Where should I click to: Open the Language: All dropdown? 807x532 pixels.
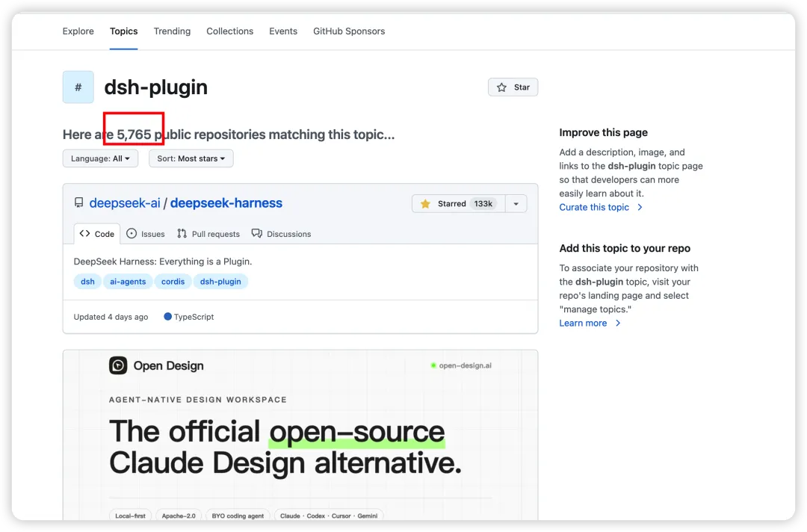point(100,158)
